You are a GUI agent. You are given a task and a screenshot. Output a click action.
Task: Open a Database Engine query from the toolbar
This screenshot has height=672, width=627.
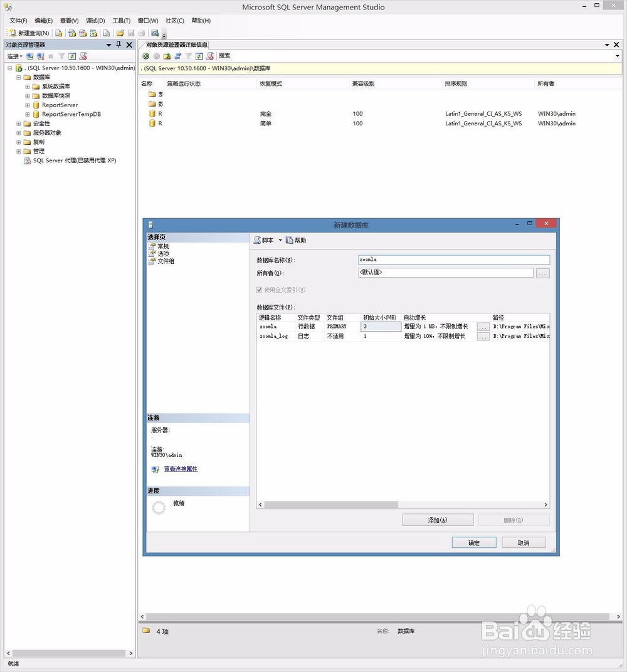pos(59,33)
